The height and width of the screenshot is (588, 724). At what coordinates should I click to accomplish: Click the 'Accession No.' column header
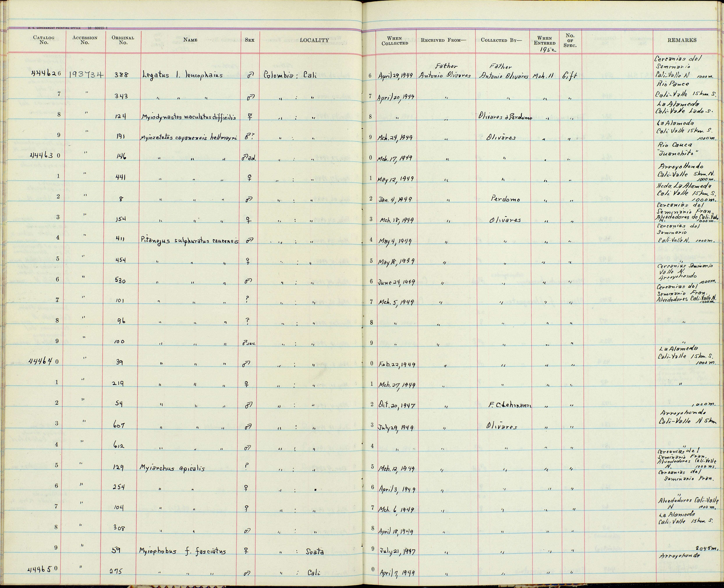coord(85,40)
